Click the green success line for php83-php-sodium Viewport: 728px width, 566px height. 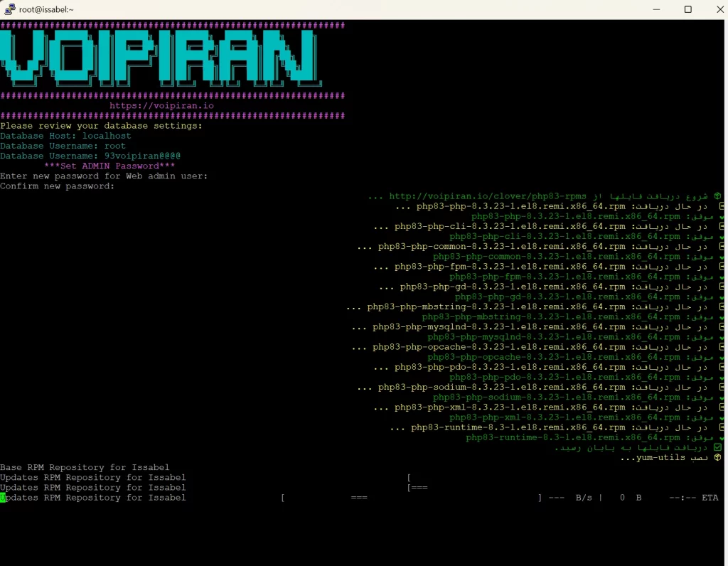[x=578, y=397]
